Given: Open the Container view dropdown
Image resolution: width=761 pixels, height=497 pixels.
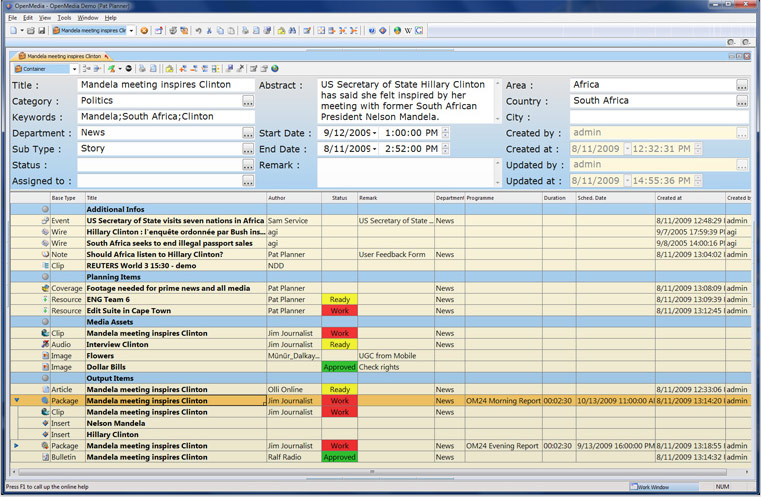Looking at the screenshot, I should (x=73, y=69).
